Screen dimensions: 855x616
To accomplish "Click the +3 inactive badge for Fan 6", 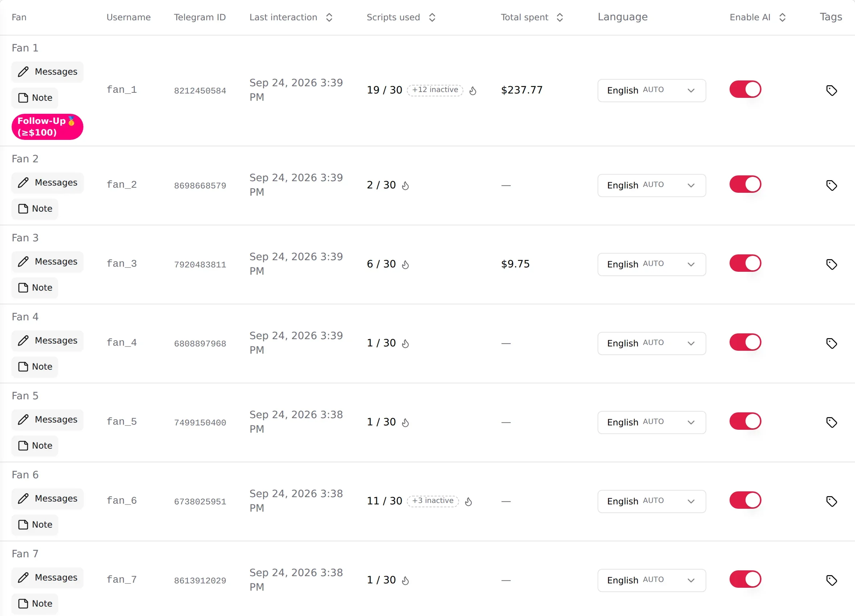I will (x=433, y=501).
